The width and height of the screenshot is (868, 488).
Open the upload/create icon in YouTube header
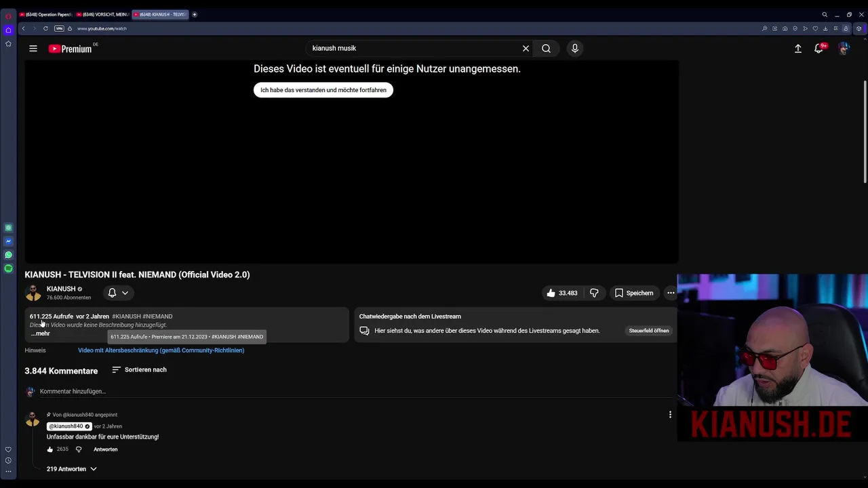[798, 48]
